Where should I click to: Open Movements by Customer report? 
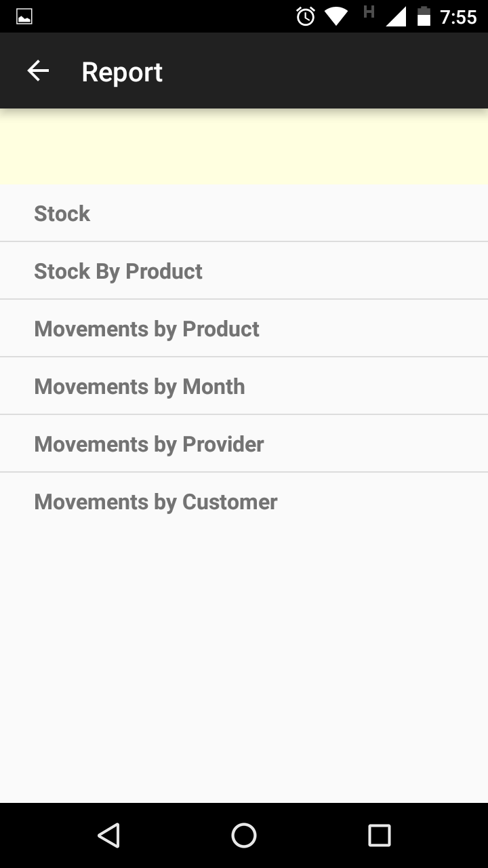click(x=244, y=501)
